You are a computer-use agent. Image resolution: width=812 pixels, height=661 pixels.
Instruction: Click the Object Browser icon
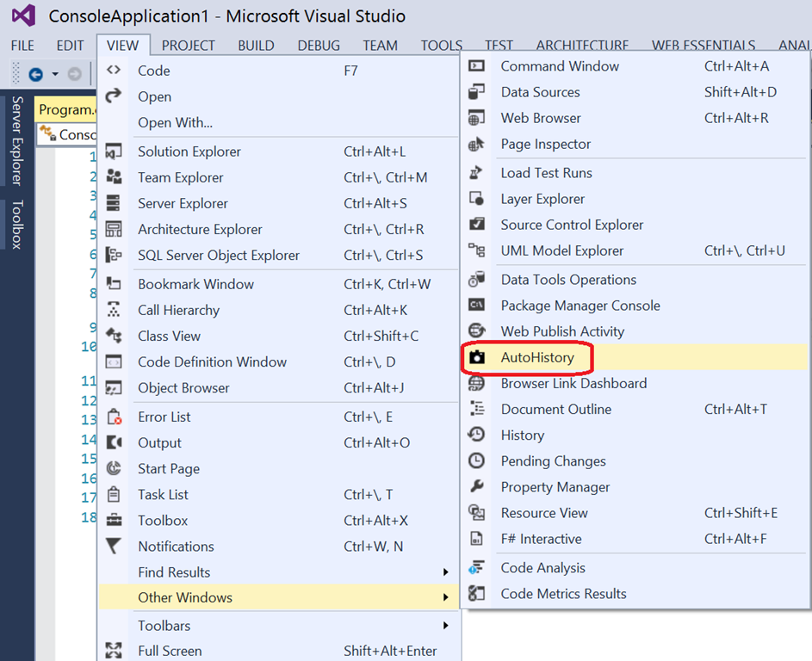[x=114, y=387]
